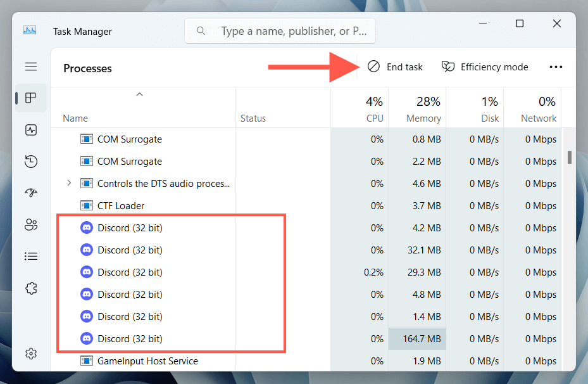Select the COM Surrogate row using 2.2 MB
The width and height of the screenshot is (588, 384).
coord(306,162)
